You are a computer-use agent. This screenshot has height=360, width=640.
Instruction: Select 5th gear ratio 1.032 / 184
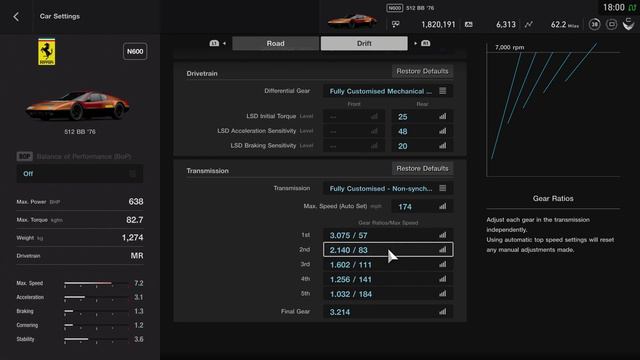tap(388, 294)
